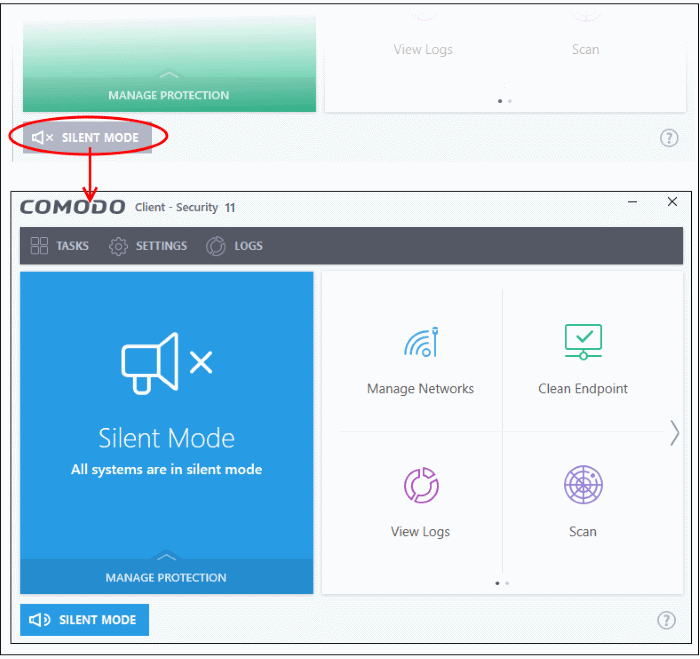Click 'All systems are in silent mode' text
Viewport: 700px width, 659px height.
167,469
